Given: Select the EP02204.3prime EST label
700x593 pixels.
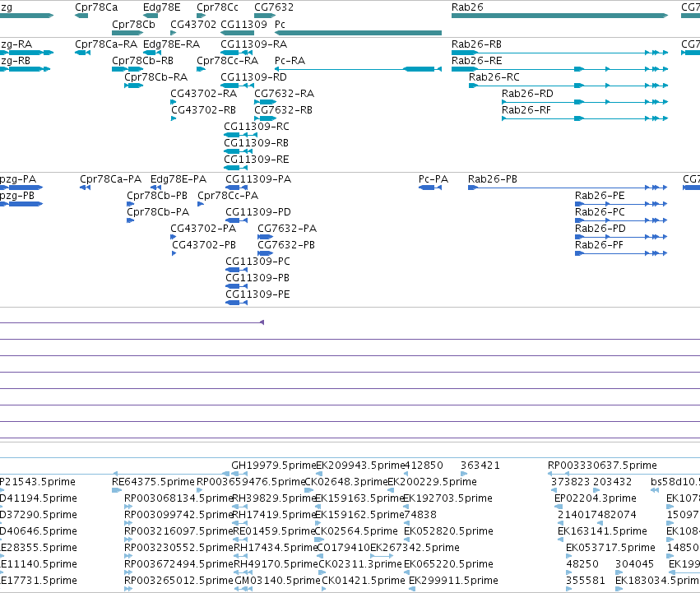Looking at the screenshot, I should coord(596,498).
